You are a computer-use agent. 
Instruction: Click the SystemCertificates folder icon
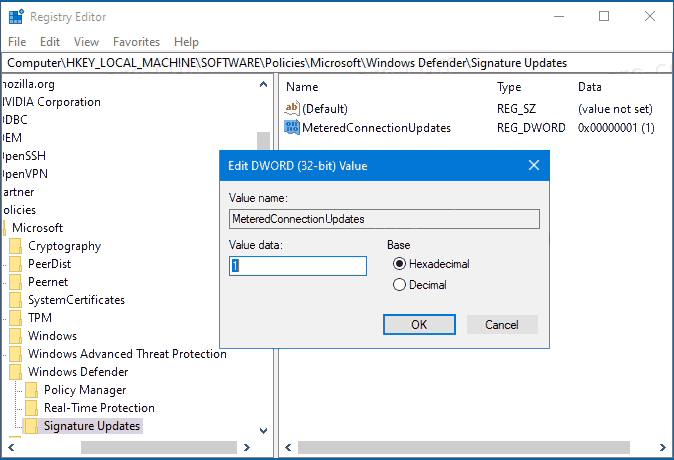15,300
